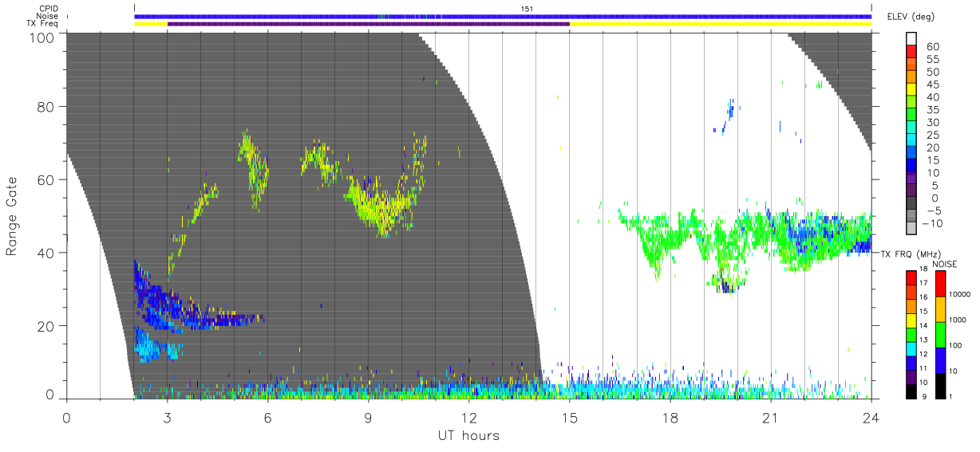This screenshot has width=980, height=452.
Task: Click the 60 label on ELEV colorbar
Action: [x=934, y=47]
